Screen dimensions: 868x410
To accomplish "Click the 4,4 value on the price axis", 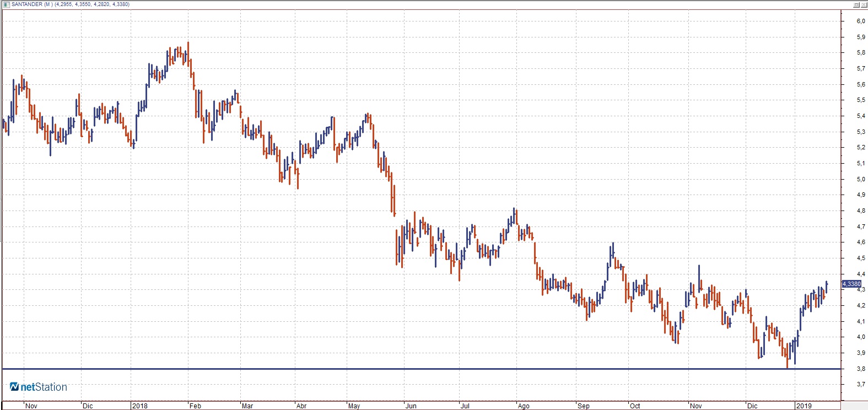I will coord(861,274).
